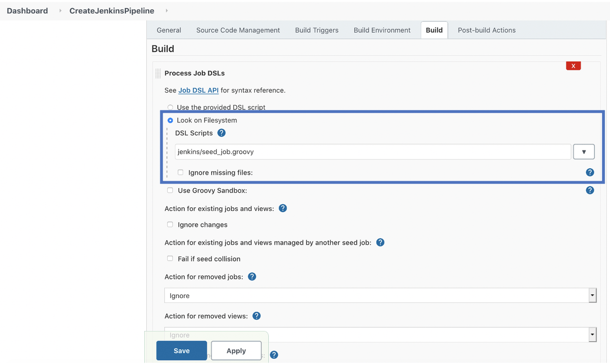Open breadcrumb menu arrow after Dashboard

pyautogui.click(x=60, y=11)
